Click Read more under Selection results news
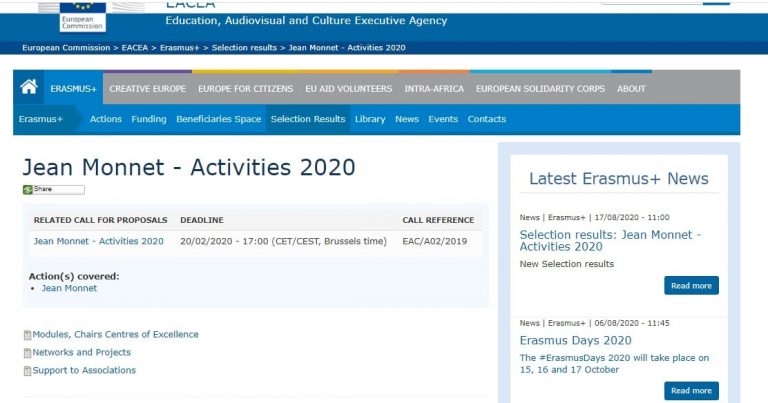768x403 pixels. tap(691, 286)
